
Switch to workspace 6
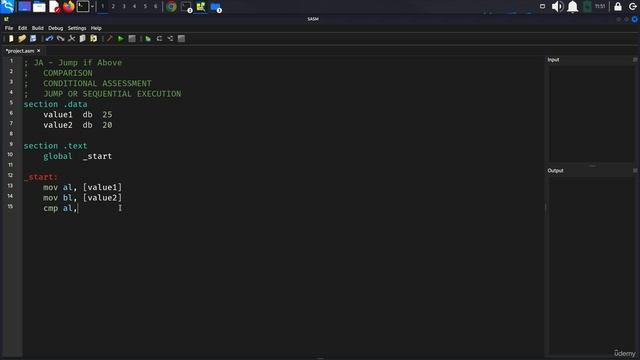click(156, 7)
